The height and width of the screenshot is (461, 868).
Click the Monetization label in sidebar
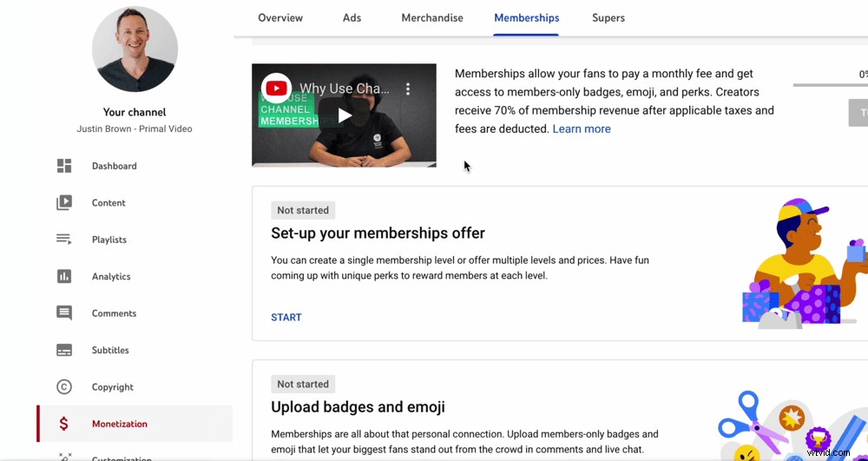120,424
